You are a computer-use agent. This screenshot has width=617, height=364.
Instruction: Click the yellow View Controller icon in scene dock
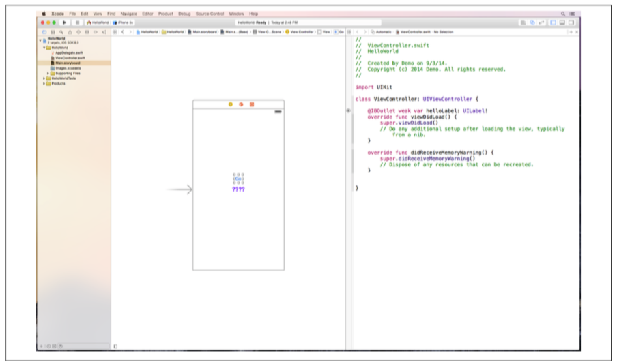click(231, 104)
